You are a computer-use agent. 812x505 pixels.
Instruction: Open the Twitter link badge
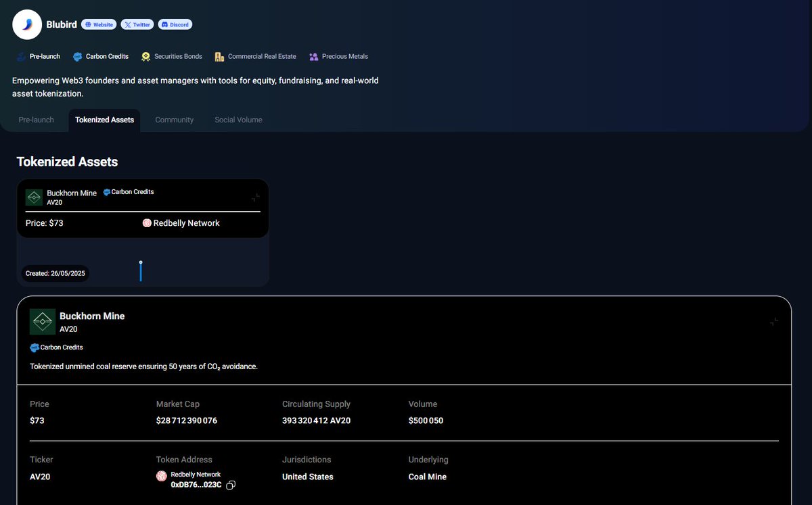[137, 24]
